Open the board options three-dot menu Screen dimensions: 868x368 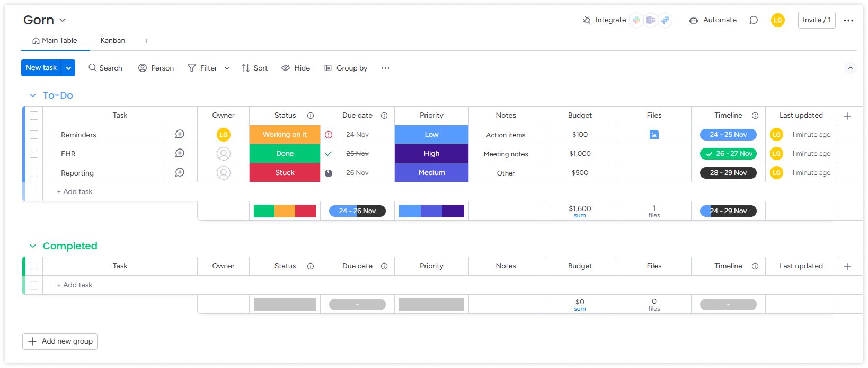tap(848, 20)
